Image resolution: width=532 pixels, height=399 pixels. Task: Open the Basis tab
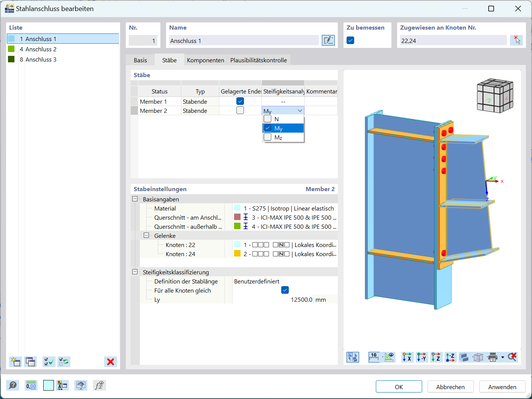pyautogui.click(x=140, y=60)
